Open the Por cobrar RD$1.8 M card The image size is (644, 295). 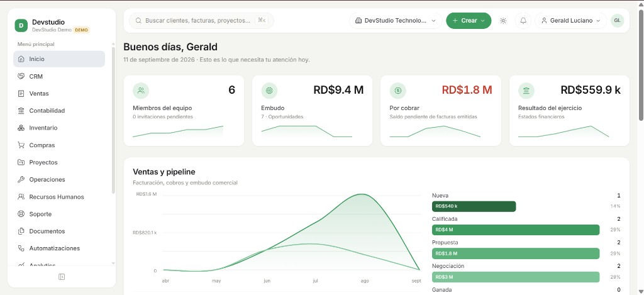pos(441,111)
